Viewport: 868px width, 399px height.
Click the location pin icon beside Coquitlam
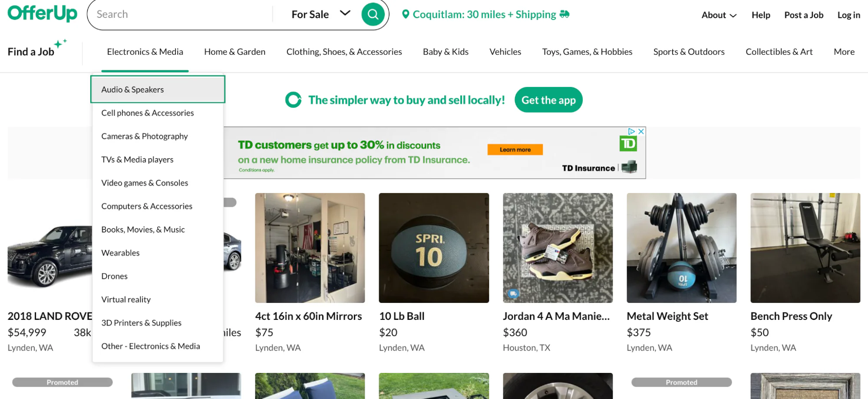(406, 14)
